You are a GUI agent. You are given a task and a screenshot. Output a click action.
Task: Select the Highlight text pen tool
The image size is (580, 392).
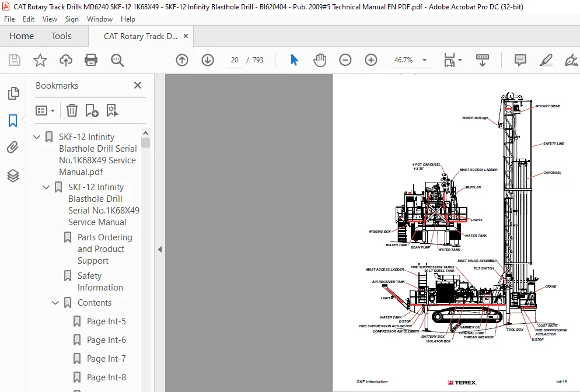click(x=546, y=60)
